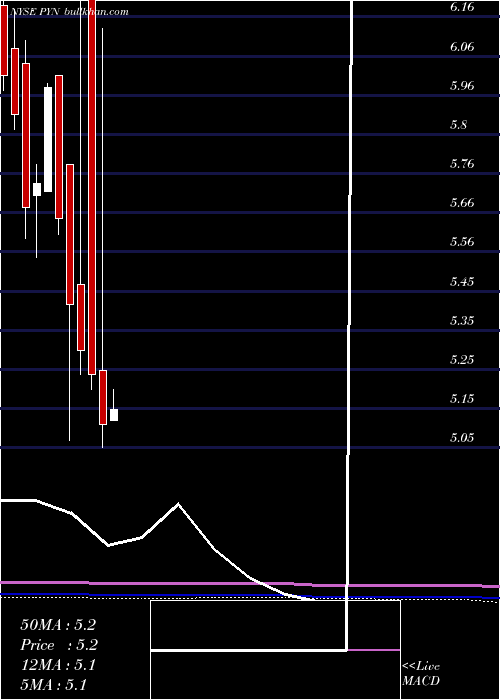Click the 6.06 price axis label
Image resolution: width=500 pixels, height=700 pixels.
pos(462,46)
